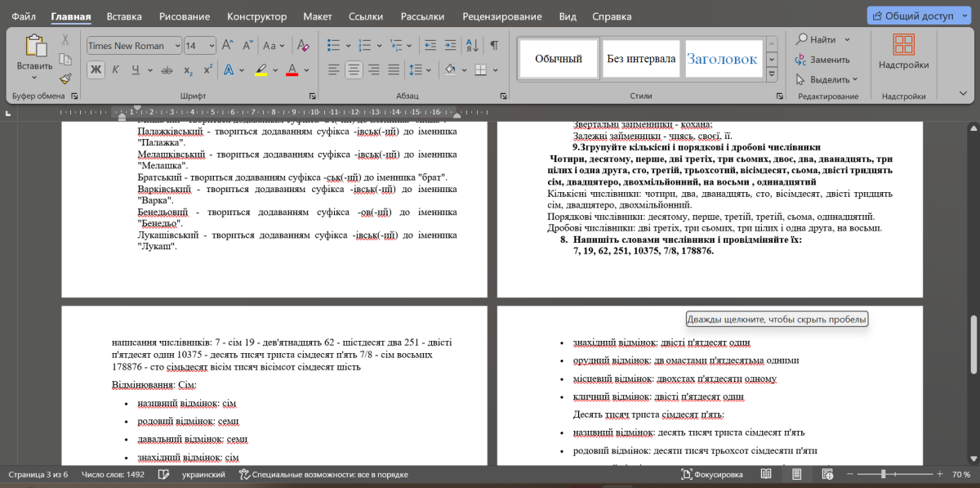Adjust the zoom slider handle in status bar
Viewport: 980px width, 488px height.
click(x=883, y=474)
